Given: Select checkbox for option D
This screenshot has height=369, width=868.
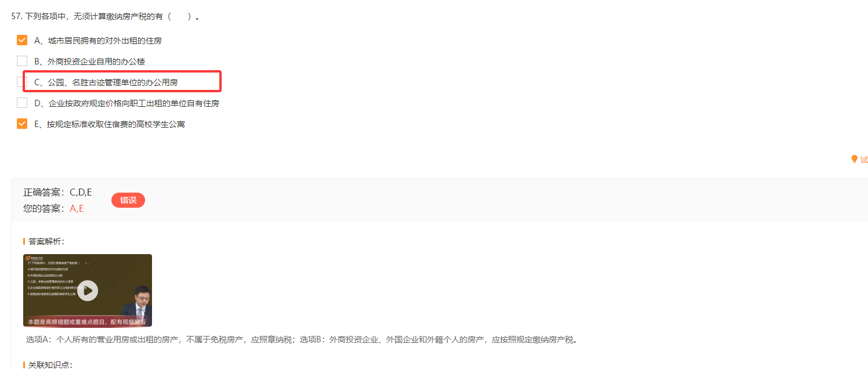Looking at the screenshot, I should coord(22,103).
